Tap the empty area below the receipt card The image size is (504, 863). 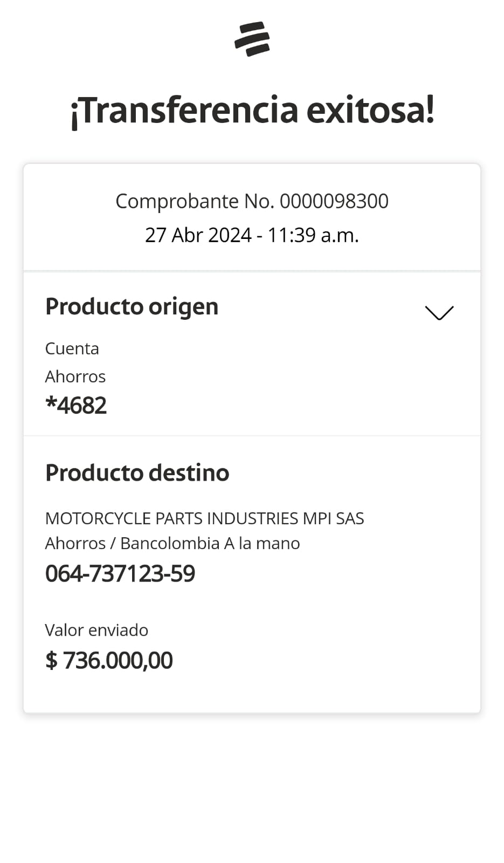[x=252, y=787]
